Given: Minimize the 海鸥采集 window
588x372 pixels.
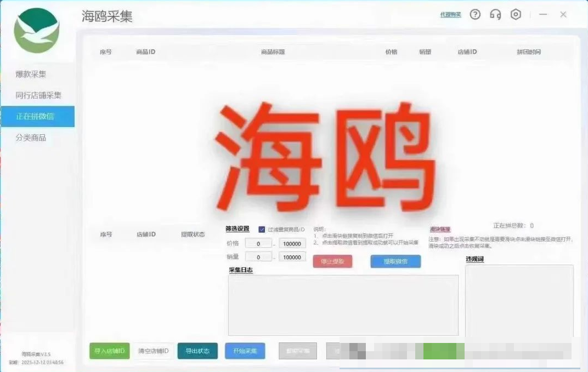Looking at the screenshot, I should point(543,14).
